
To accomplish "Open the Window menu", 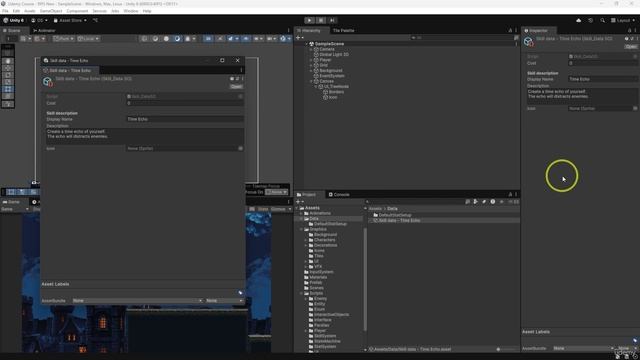I will click(131, 11).
